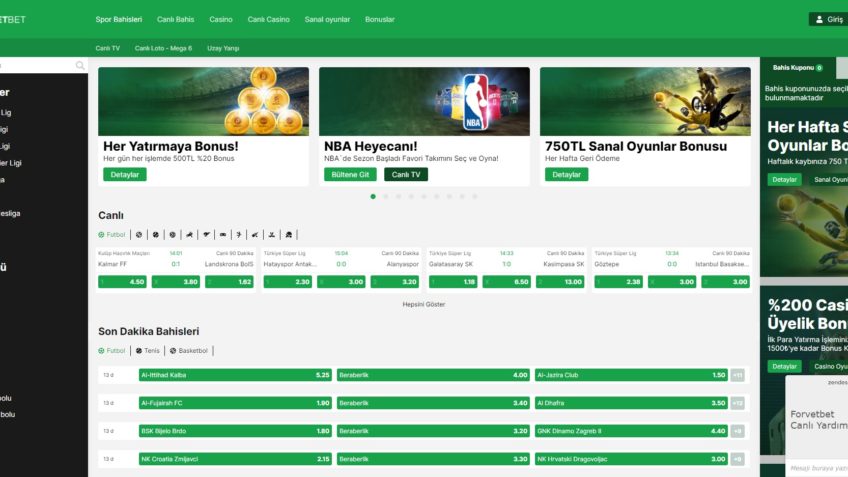Open the Sanal oyunlar menu item
Image resolution: width=848 pixels, height=477 pixels.
(328, 19)
